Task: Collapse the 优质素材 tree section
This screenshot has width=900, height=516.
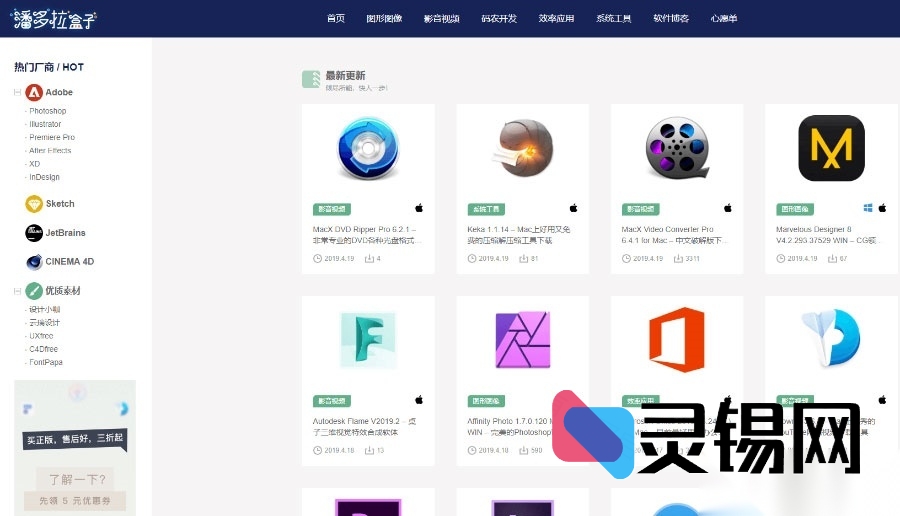Action: [x=17, y=291]
